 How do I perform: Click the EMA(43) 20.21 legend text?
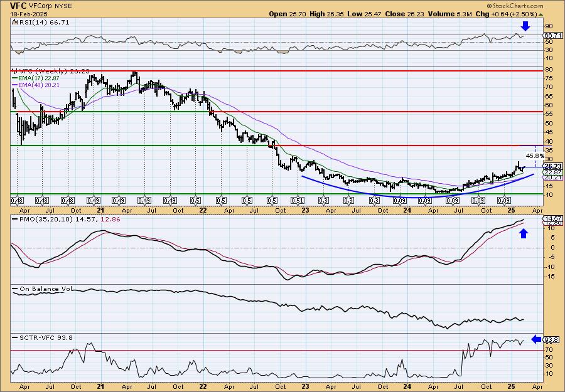click(x=38, y=85)
